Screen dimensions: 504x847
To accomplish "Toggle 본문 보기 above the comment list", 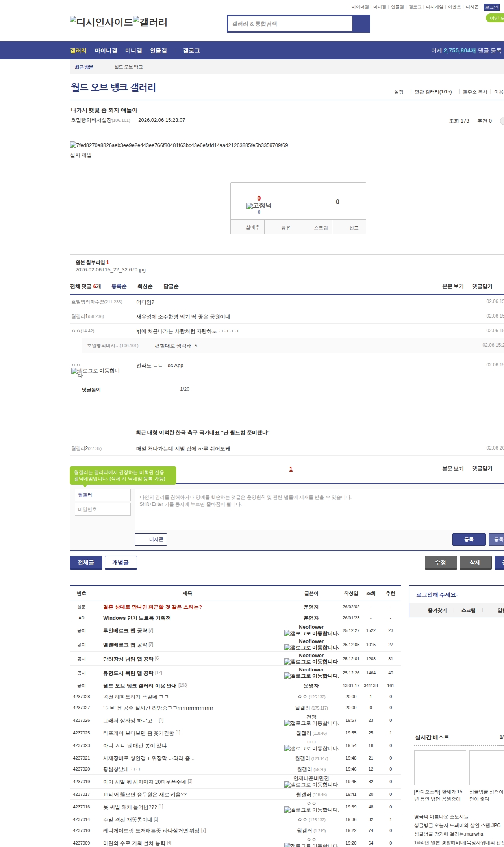I will 452,286.
